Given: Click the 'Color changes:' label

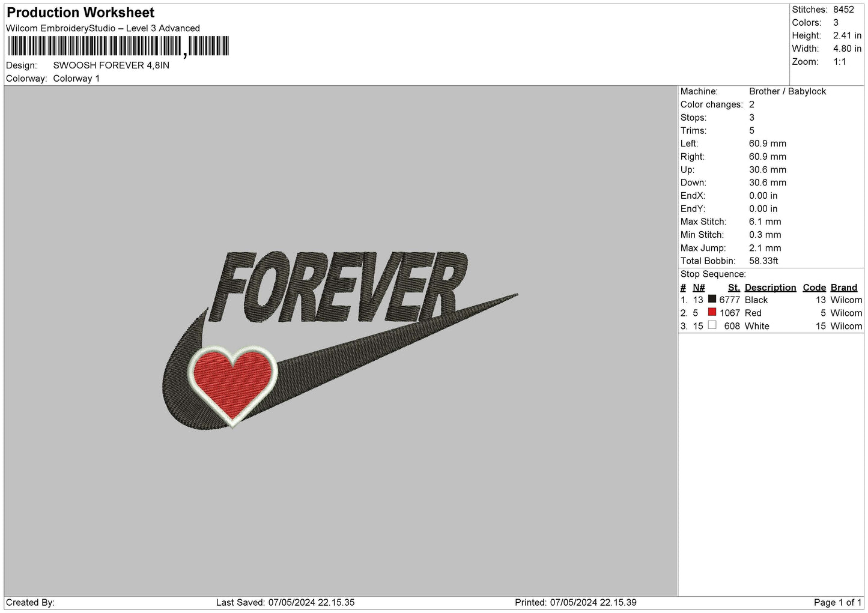Looking at the screenshot, I should coord(711,104).
